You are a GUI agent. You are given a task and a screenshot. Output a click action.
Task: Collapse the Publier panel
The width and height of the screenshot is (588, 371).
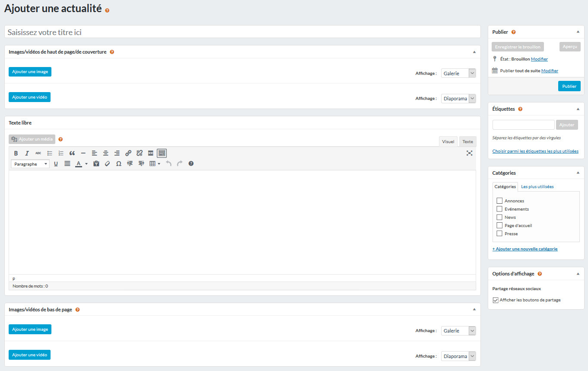578,32
